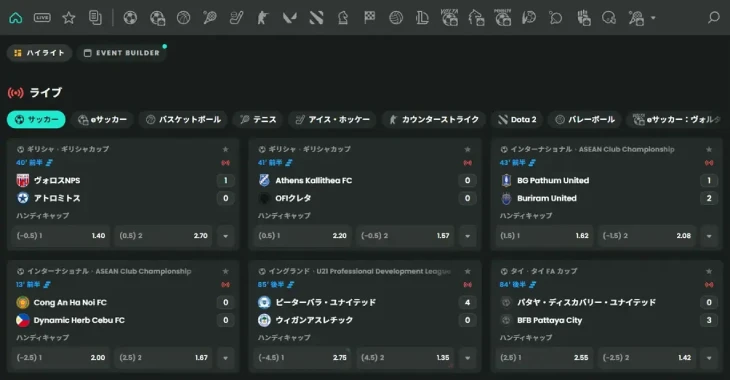Open live stream icon on ヴォロスNPS card
The width and height of the screenshot is (730, 380).
click(x=226, y=163)
